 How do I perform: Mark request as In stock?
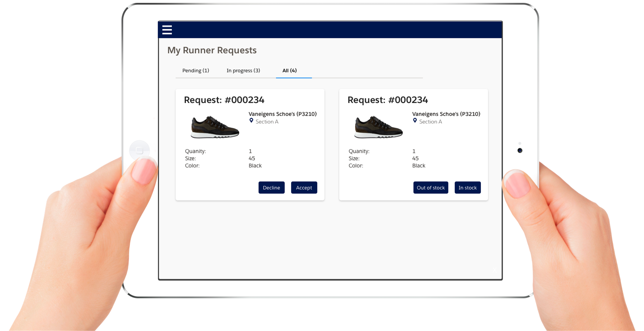coord(467,188)
